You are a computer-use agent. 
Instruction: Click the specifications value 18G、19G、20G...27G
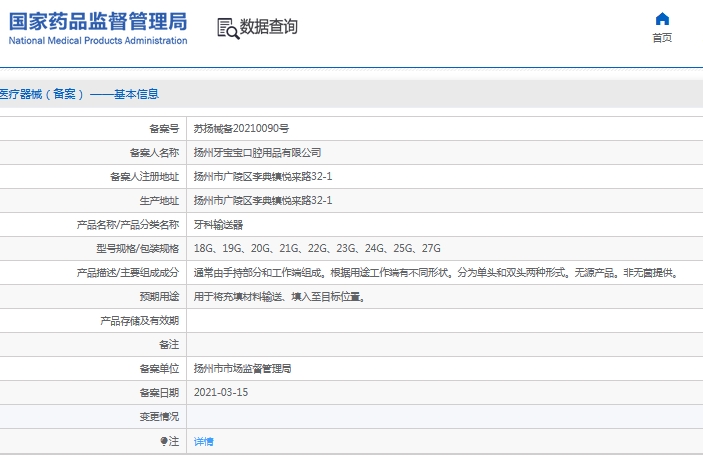[317, 248]
